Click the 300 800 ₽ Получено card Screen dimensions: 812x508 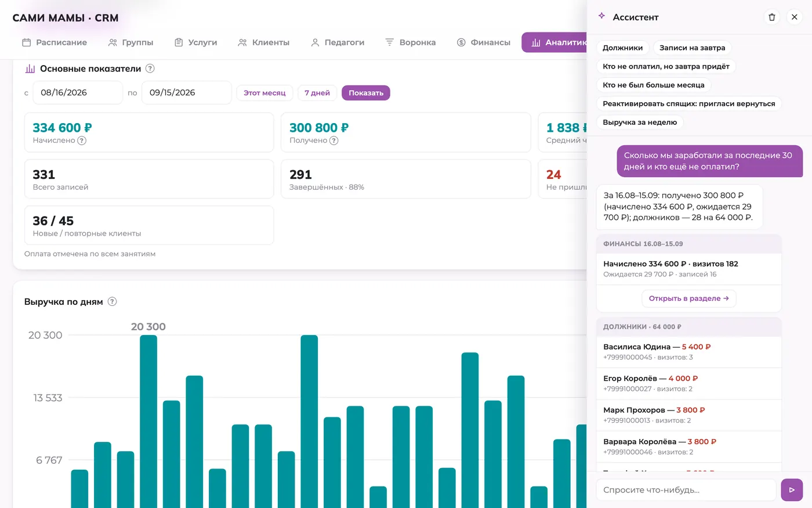click(x=406, y=132)
